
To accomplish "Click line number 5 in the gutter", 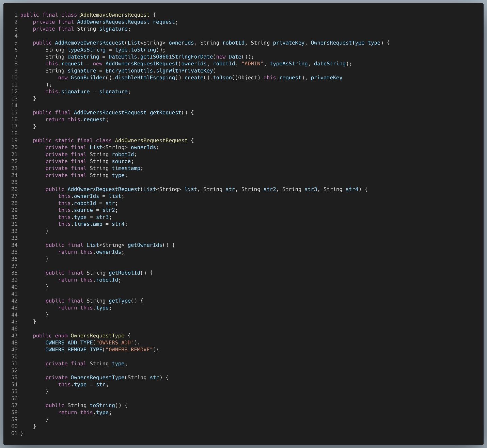I will tap(16, 43).
